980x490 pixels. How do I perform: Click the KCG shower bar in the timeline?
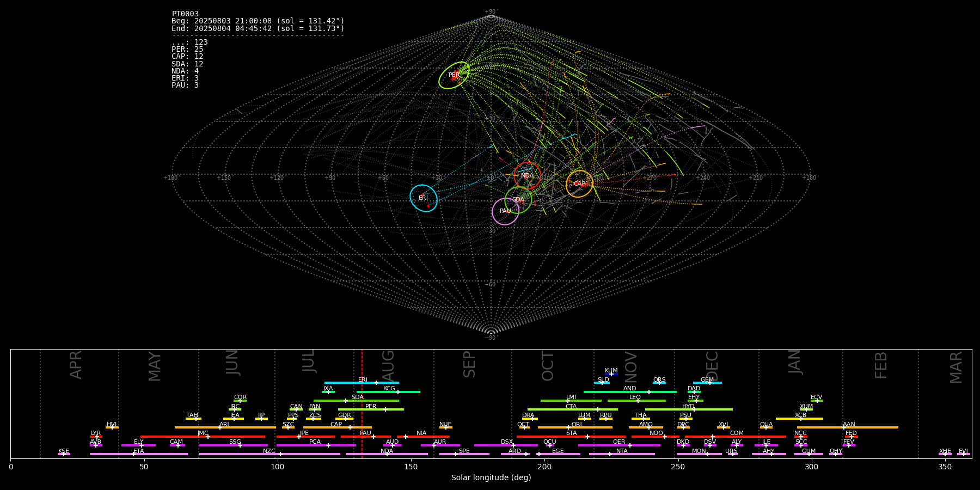388,391
